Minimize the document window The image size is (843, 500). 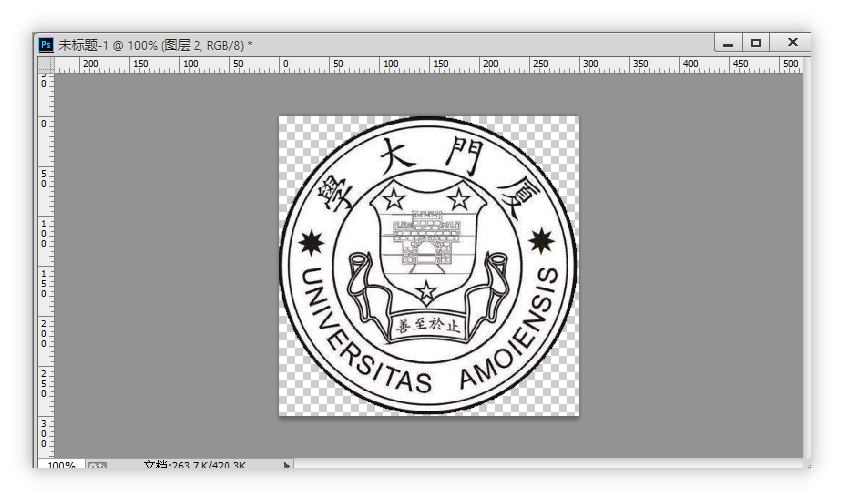[728, 43]
